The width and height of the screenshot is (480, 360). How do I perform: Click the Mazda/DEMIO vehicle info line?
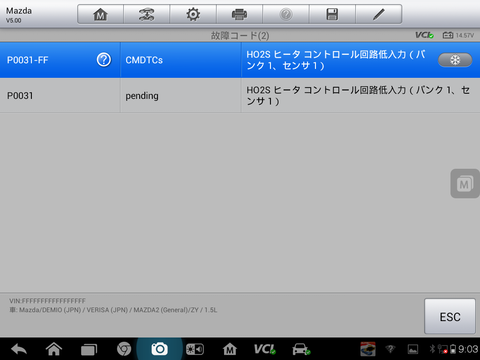click(x=113, y=310)
